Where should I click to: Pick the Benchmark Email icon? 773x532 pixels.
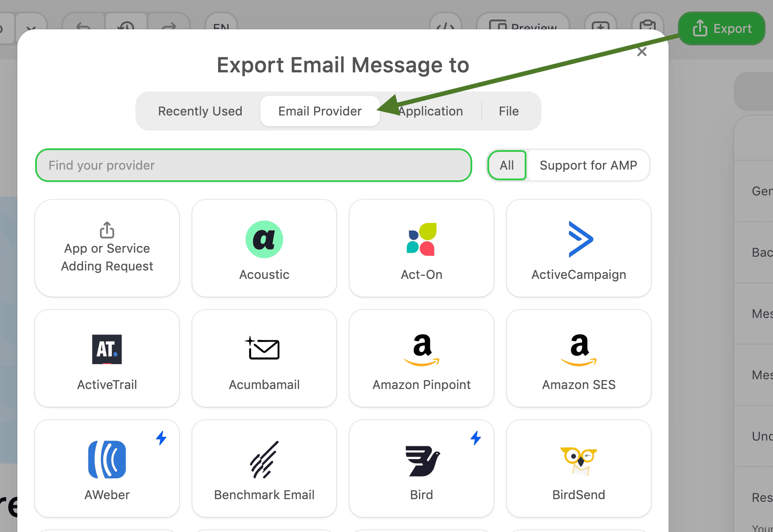pyautogui.click(x=264, y=460)
